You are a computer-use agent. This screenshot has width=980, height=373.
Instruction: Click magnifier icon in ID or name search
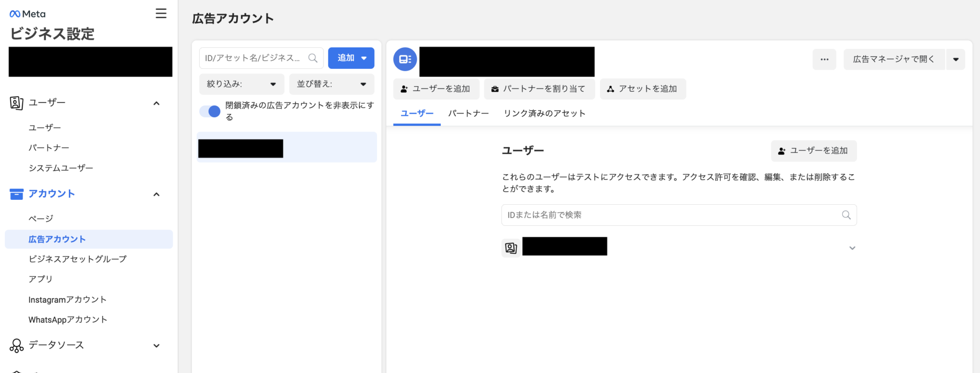tap(846, 215)
